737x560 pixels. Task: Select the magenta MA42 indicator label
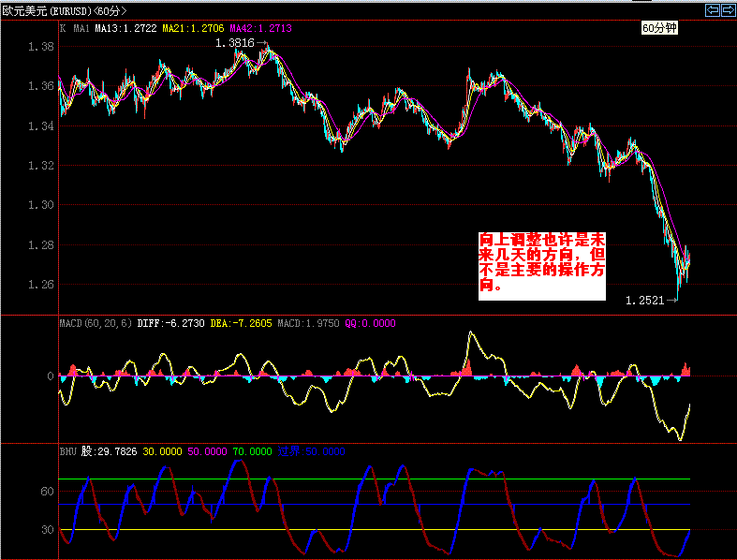pyautogui.click(x=260, y=29)
